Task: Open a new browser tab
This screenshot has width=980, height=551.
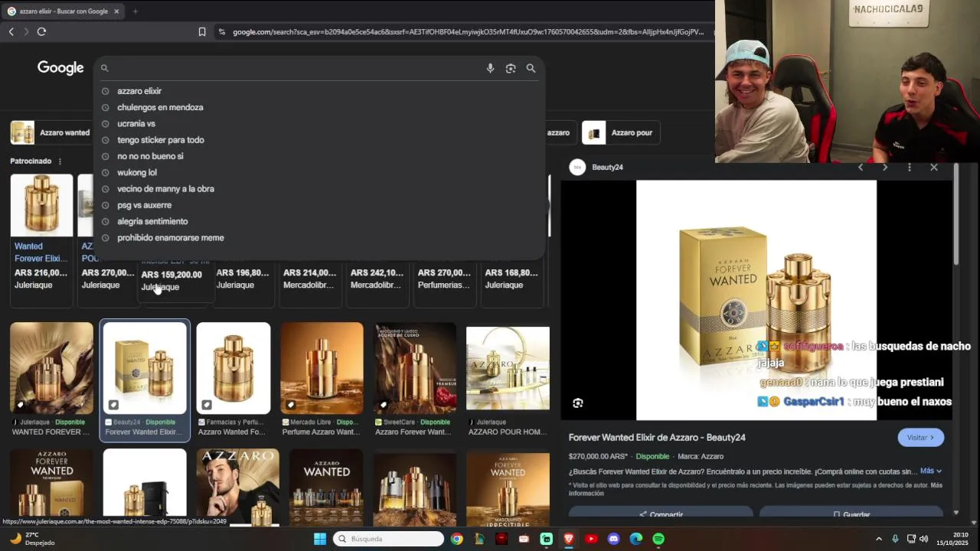Action: [x=135, y=11]
